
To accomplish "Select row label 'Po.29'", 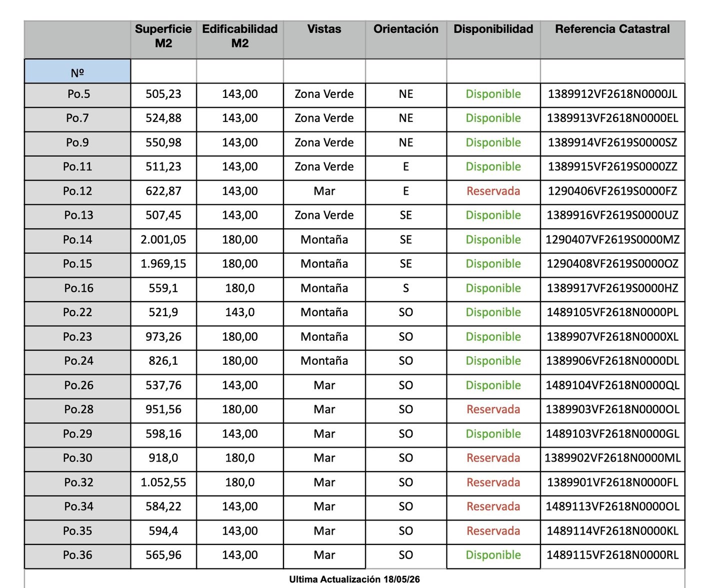I will coord(77,433).
